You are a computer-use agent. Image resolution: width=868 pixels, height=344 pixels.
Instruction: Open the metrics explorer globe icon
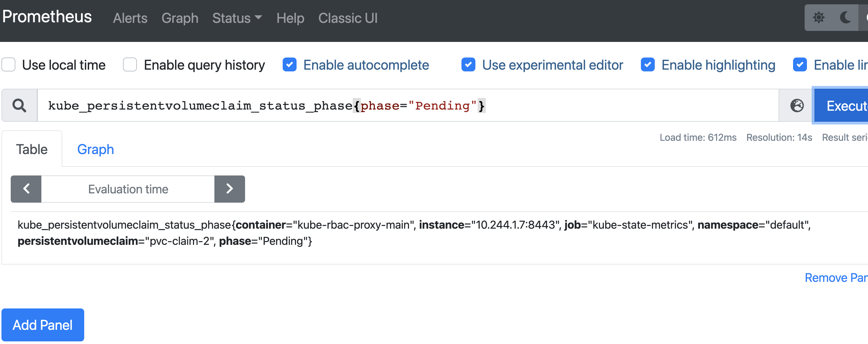click(x=797, y=105)
